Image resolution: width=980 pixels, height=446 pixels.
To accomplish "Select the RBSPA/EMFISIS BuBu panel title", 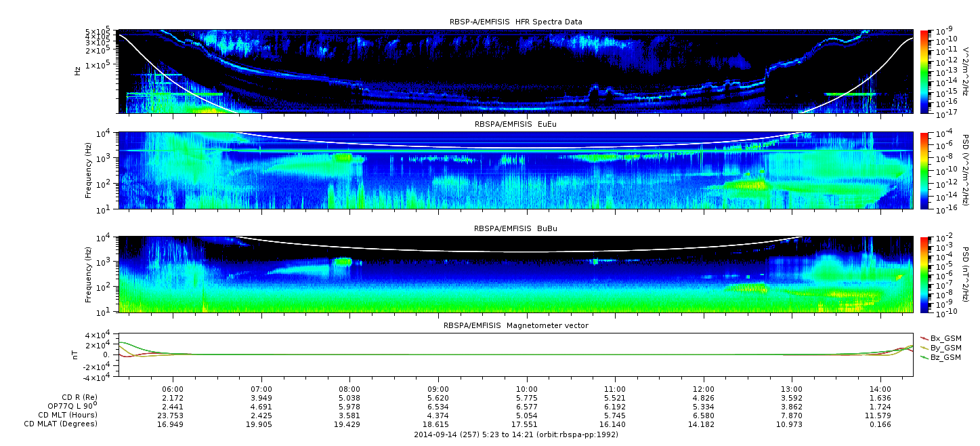I will click(x=515, y=228).
